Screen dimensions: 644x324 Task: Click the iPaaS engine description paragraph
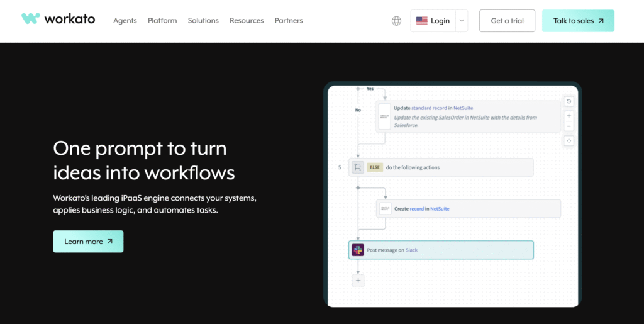155,204
